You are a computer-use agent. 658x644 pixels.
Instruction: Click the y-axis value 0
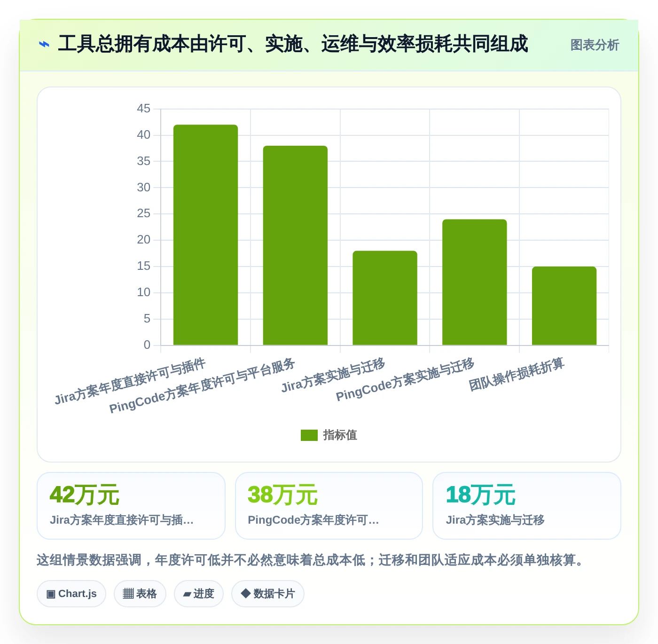147,345
